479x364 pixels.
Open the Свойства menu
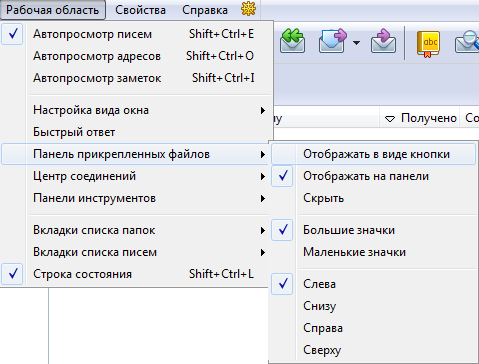point(140,10)
